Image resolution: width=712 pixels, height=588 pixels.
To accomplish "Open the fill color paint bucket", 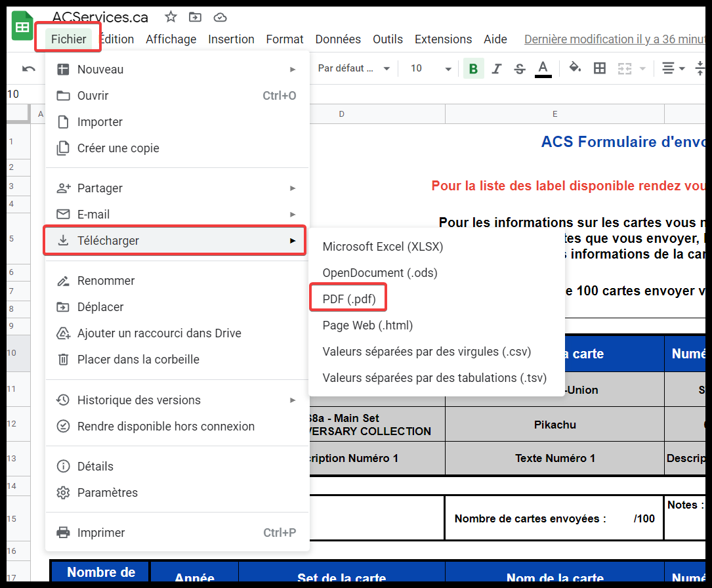I will coord(575,68).
